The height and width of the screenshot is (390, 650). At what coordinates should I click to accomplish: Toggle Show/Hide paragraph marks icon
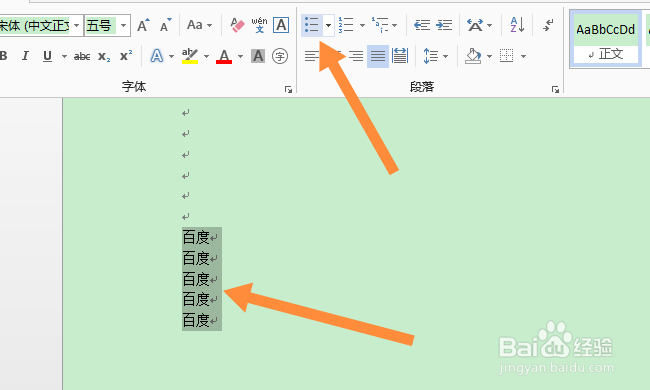point(548,25)
